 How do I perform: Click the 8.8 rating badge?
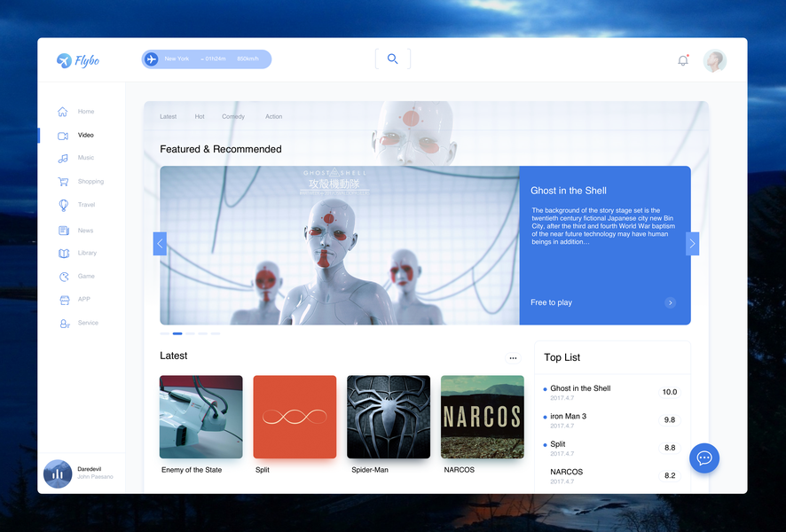670,448
